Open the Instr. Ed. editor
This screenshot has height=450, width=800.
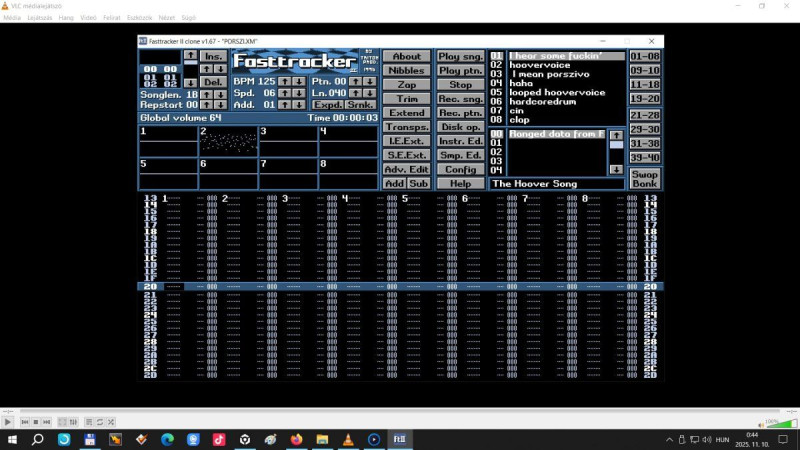tap(460, 141)
